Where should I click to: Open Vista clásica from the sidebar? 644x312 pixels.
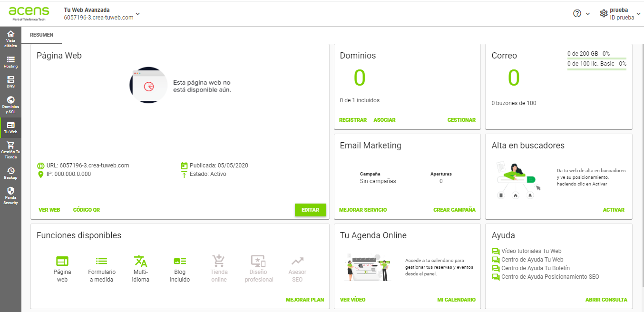pyautogui.click(x=10, y=39)
